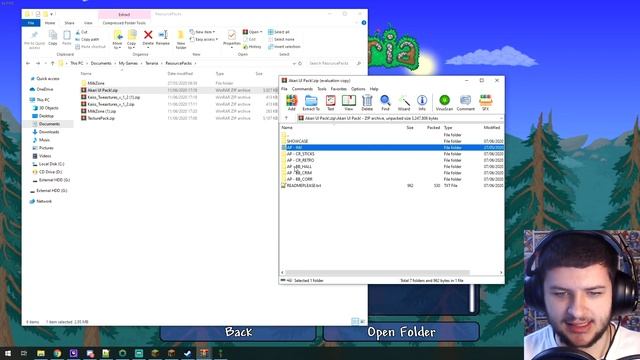Switch to the Explorer Share tab
The height and width of the screenshot is (360, 640).
click(x=69, y=23)
